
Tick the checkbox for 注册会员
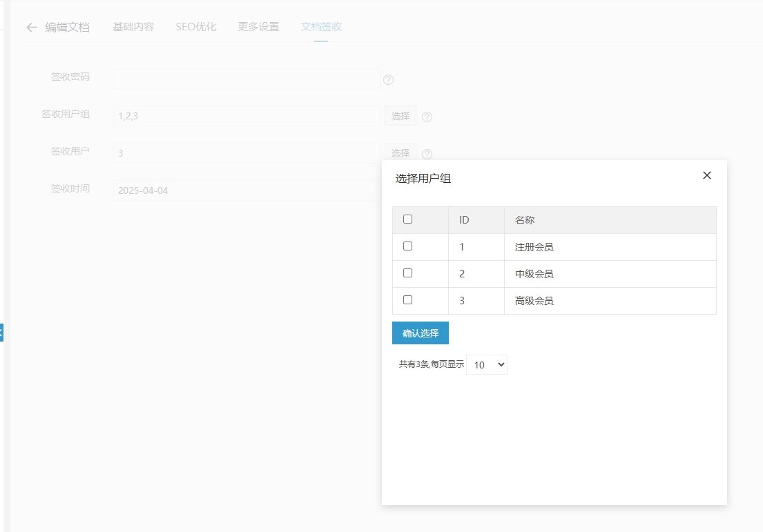pyautogui.click(x=407, y=246)
